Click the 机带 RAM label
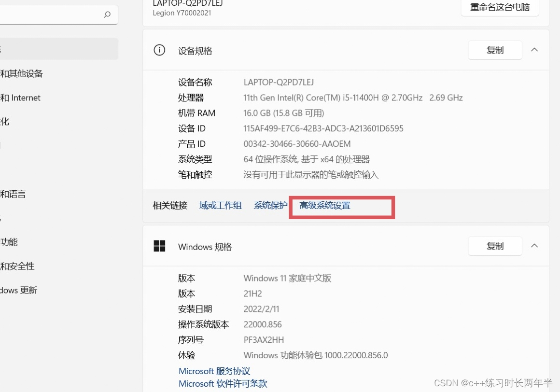Image resolution: width=560 pixels, height=392 pixels. (x=196, y=113)
